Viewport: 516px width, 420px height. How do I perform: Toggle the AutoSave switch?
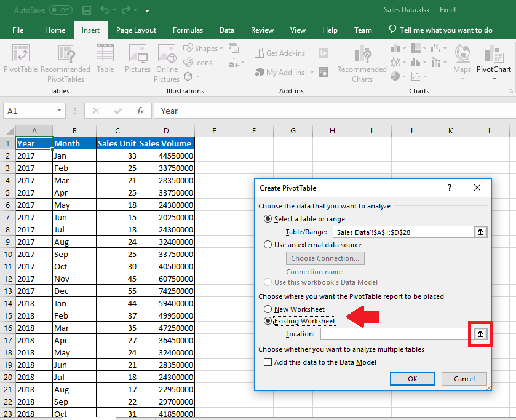60,10
